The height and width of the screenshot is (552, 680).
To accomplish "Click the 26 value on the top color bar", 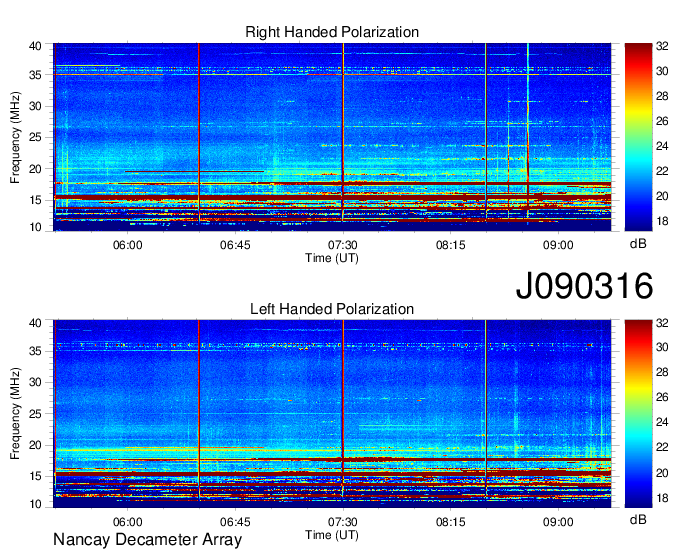I will [662, 121].
